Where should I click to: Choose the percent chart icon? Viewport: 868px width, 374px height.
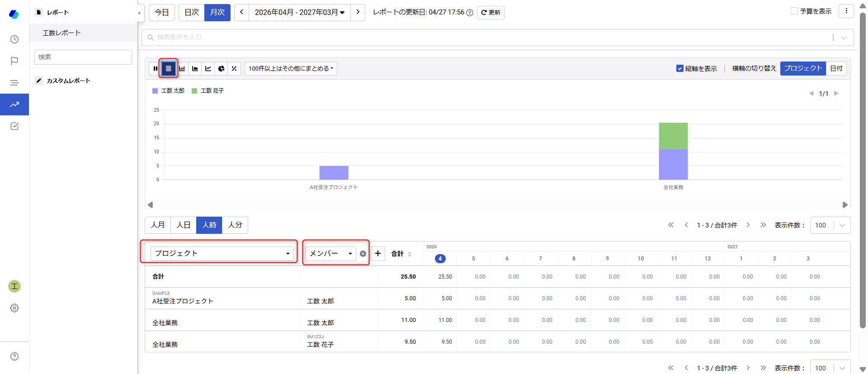(234, 69)
